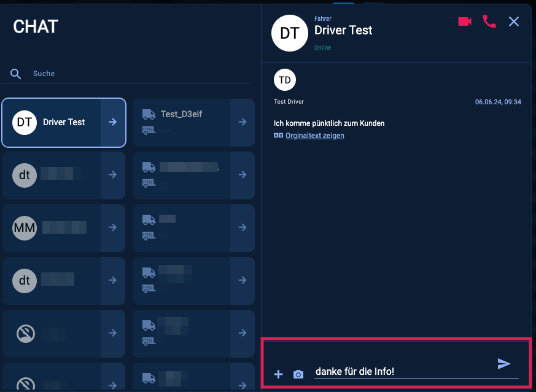This screenshot has height=392, width=536.
Task: Click the plus icon to add attachment
Action: pyautogui.click(x=278, y=374)
